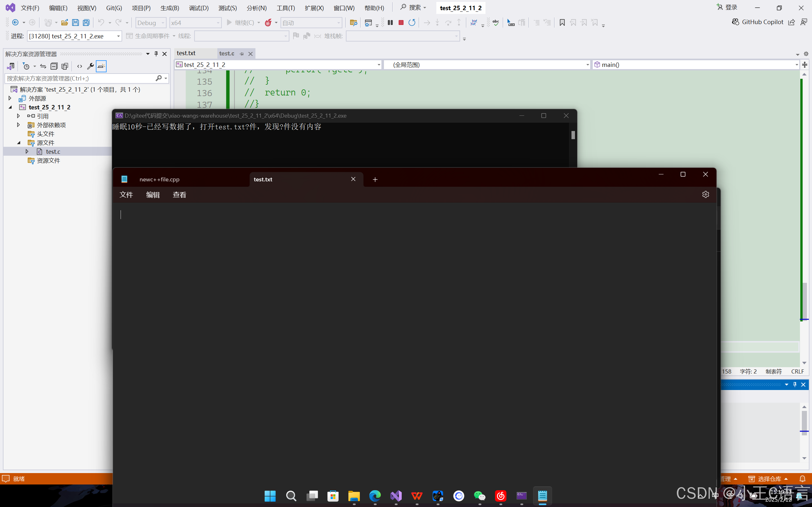
Task: Open File Explorer from the taskbar
Action: click(x=354, y=496)
